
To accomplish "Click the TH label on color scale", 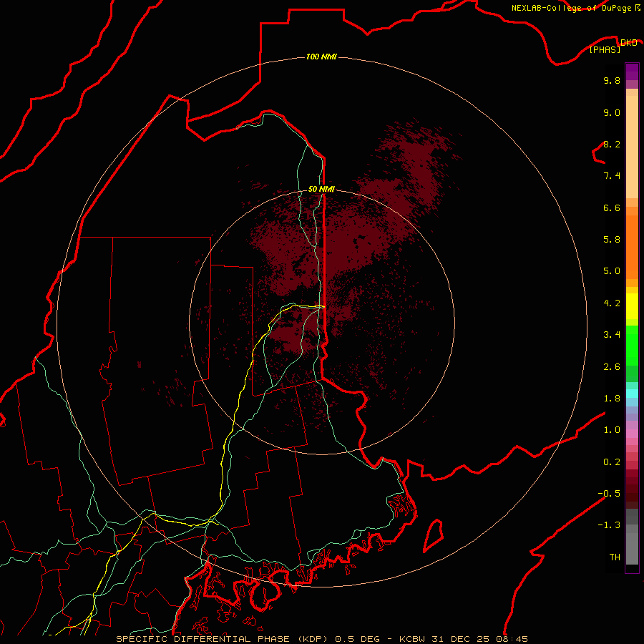I will (x=615, y=557).
